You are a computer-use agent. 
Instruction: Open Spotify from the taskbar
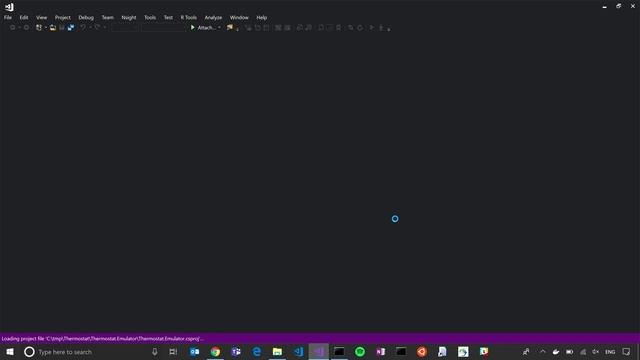(360, 352)
